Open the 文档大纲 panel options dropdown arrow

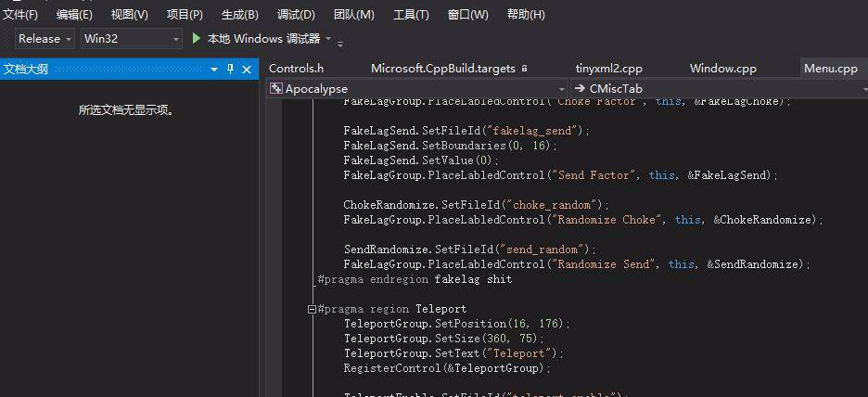click(x=214, y=70)
